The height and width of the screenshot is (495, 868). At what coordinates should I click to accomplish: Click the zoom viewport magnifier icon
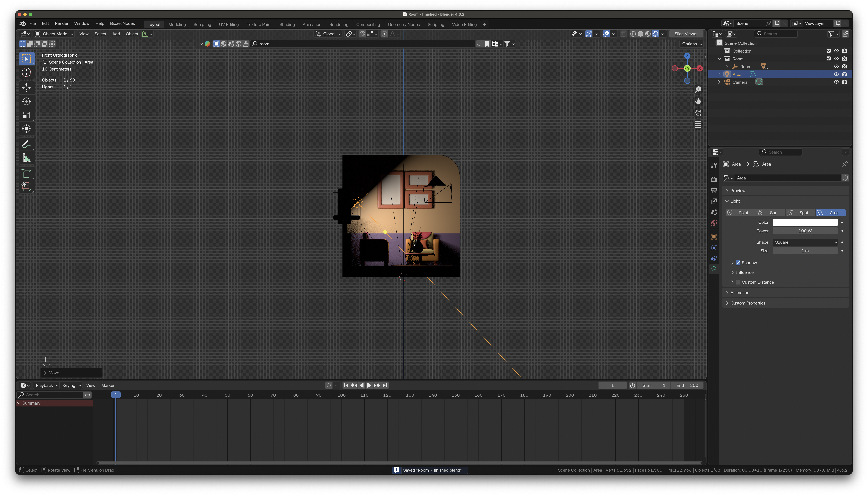coord(698,89)
